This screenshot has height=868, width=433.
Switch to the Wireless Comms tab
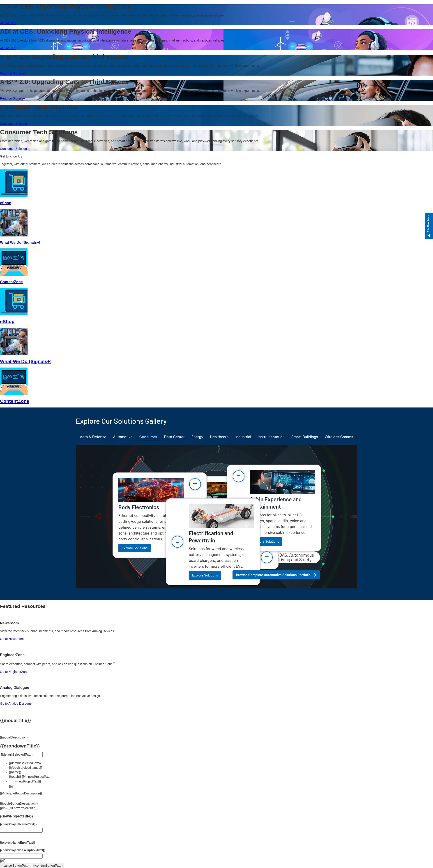[x=339, y=437]
